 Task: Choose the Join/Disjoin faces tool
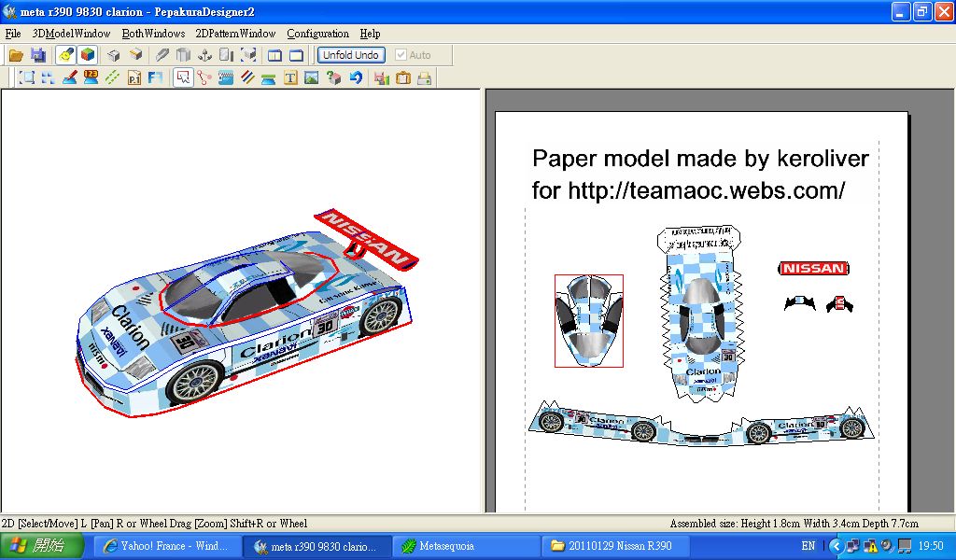click(204, 78)
